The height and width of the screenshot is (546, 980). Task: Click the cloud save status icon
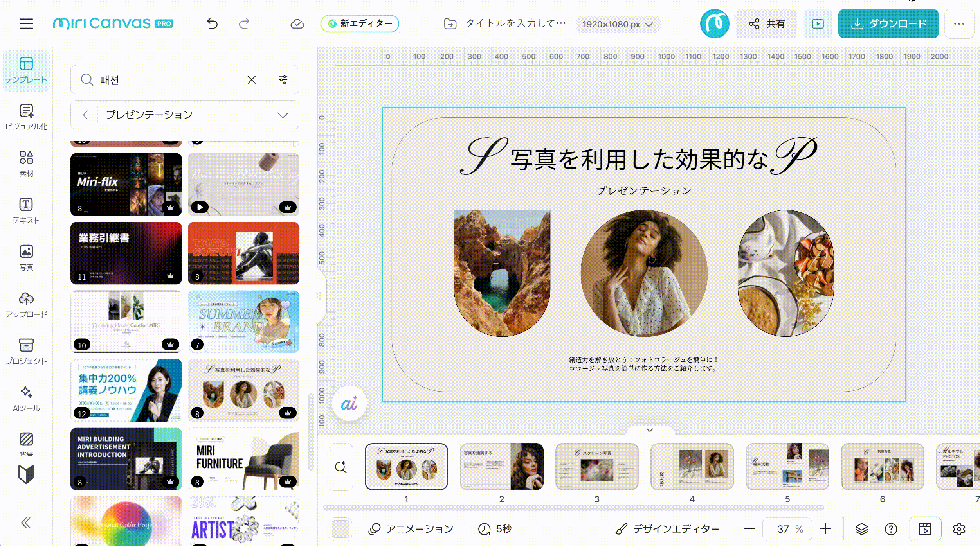pos(297,24)
